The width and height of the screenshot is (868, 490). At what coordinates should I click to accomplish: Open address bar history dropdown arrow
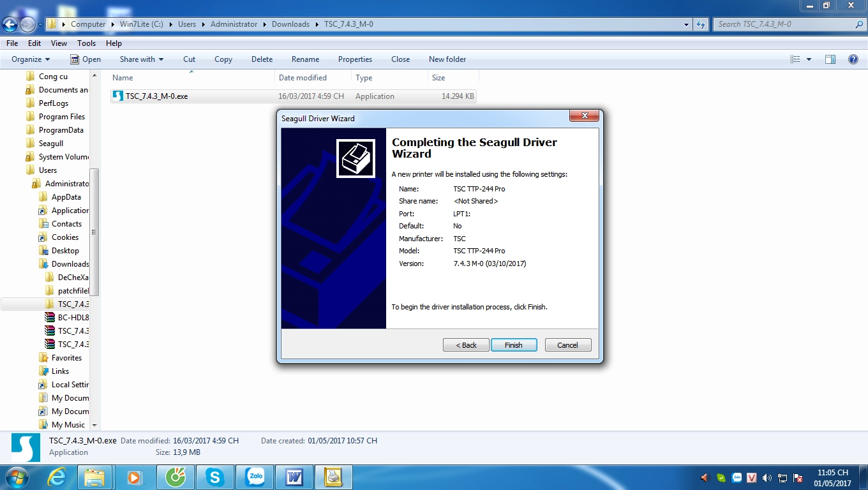tap(686, 24)
